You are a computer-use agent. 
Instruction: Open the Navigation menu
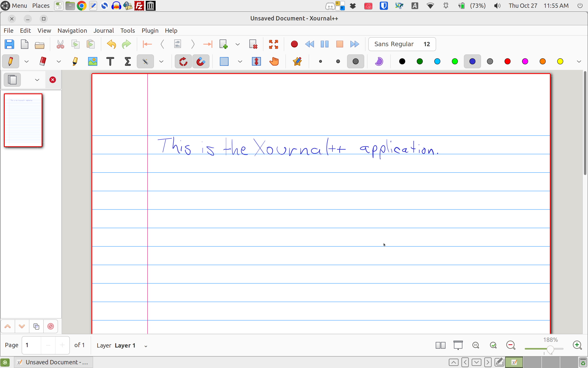72,31
